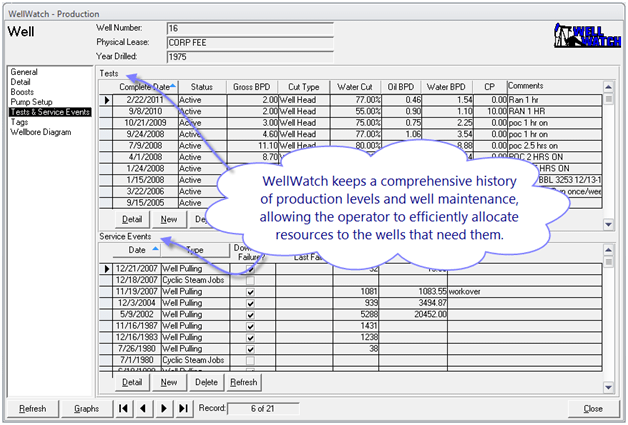Click the WellWatch logo
The height and width of the screenshot is (425, 628).
(587, 35)
